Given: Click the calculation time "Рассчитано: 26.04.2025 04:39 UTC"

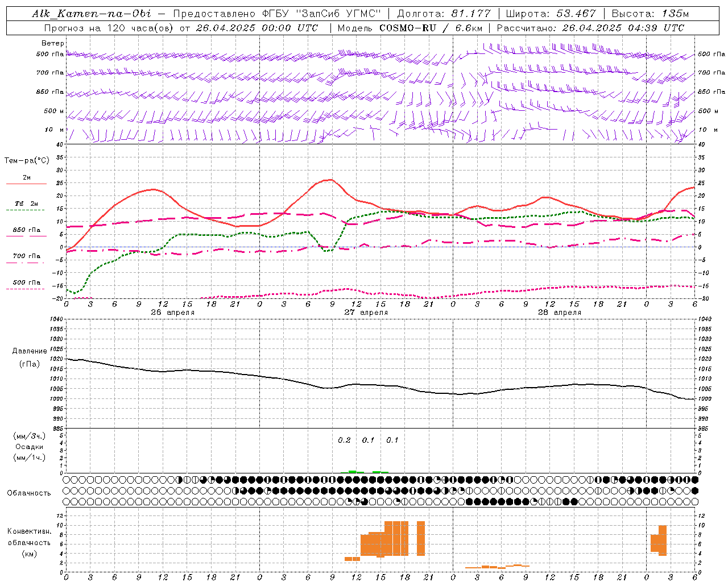Looking at the screenshot, I should (x=590, y=28).
